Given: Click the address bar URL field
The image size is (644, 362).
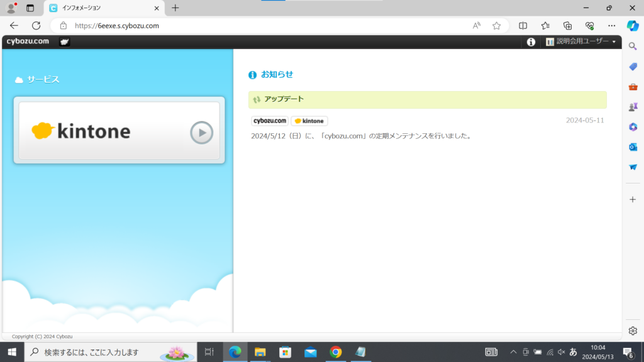Looking at the screenshot, I should point(264,26).
